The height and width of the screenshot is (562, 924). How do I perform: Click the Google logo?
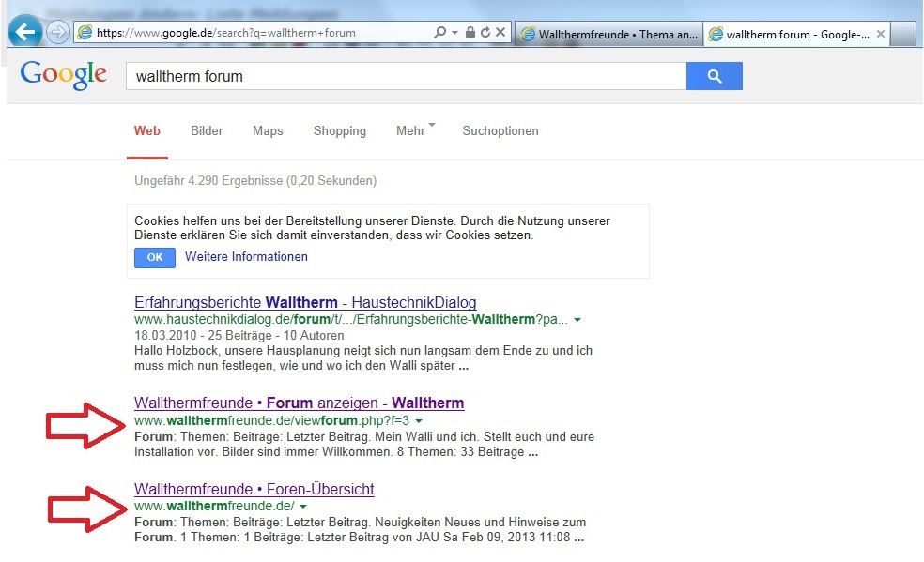click(64, 75)
